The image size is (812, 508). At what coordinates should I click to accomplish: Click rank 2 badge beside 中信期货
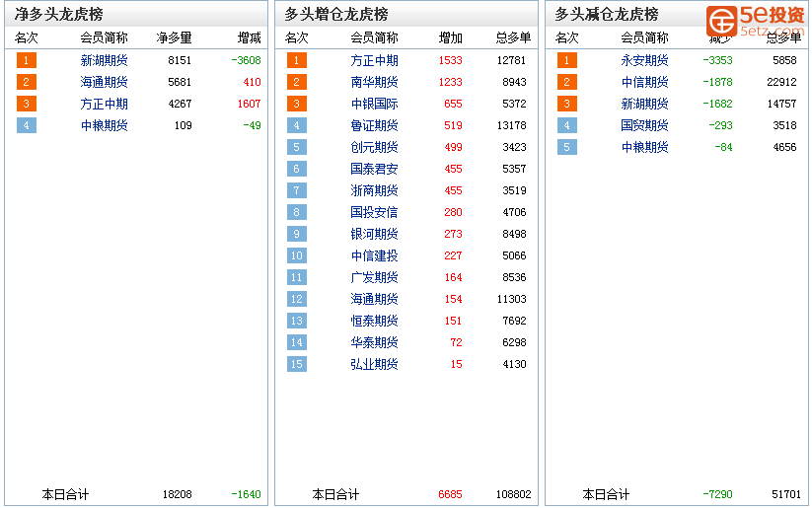567,82
